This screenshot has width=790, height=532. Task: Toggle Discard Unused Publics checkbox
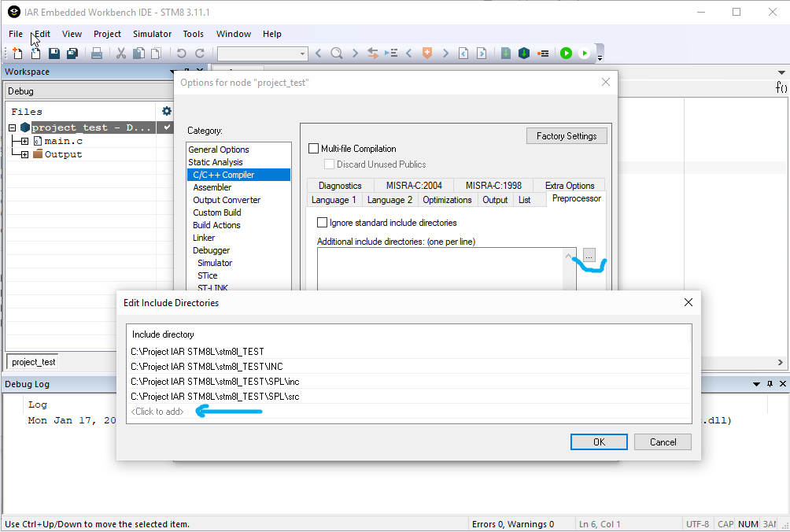point(329,164)
